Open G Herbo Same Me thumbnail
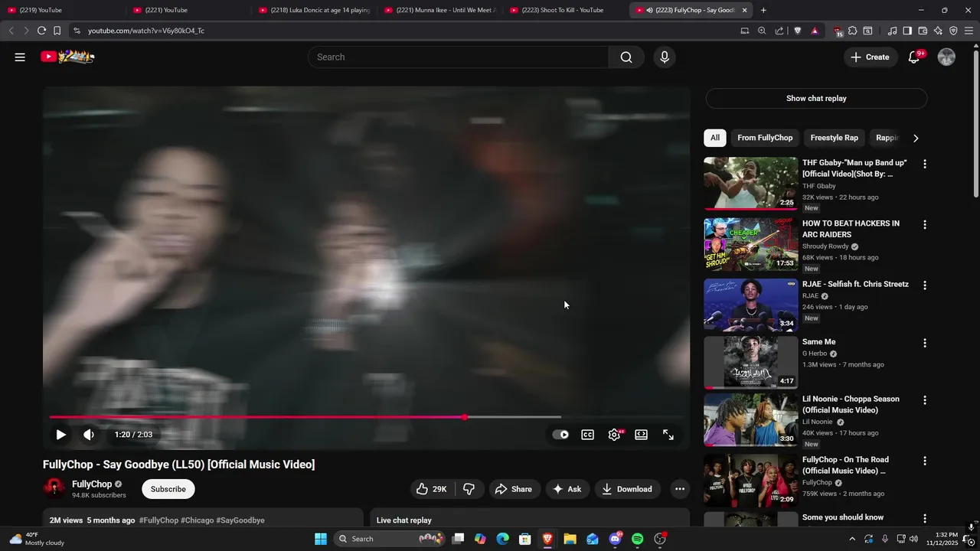This screenshot has width=980, height=551. [x=750, y=363]
